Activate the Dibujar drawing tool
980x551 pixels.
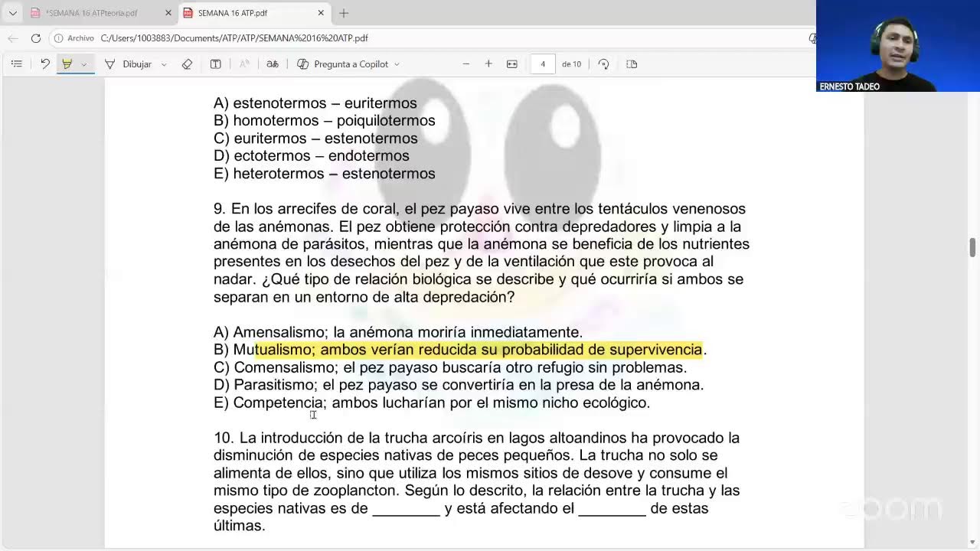click(x=128, y=64)
